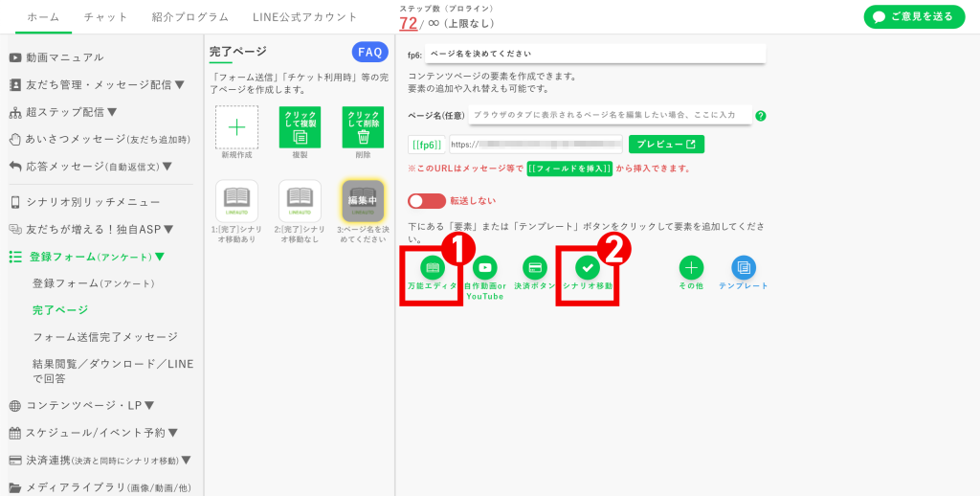Click the ページ名(任意) input field
The image size is (980, 496).
pos(610,115)
